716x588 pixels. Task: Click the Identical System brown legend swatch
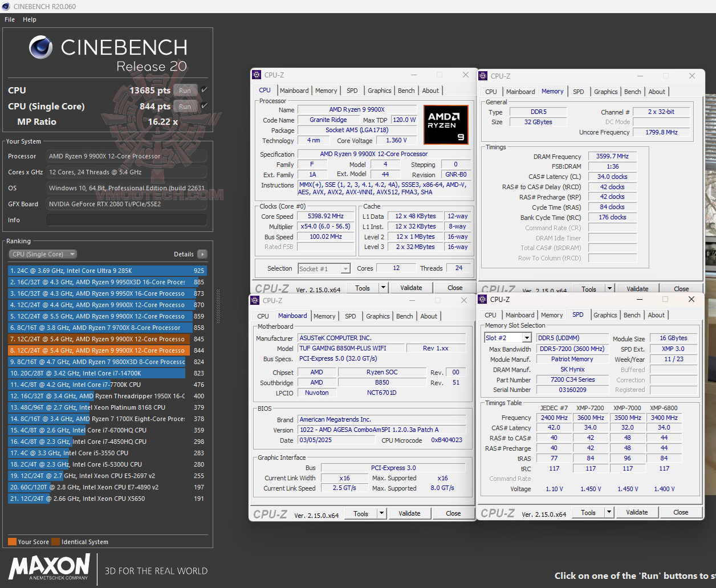(55, 542)
